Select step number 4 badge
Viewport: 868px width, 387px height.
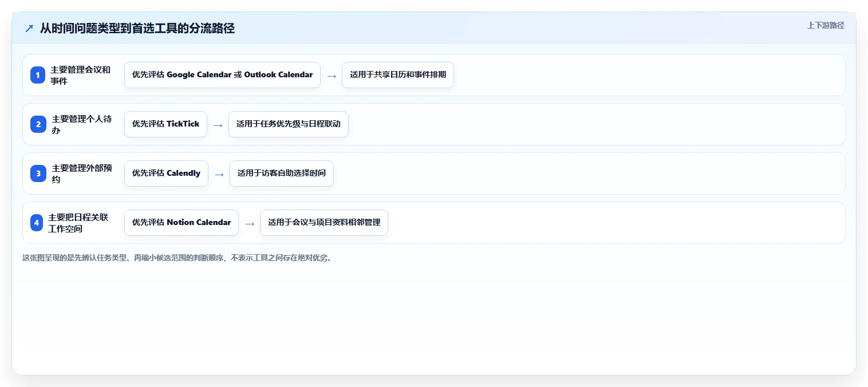click(37, 223)
